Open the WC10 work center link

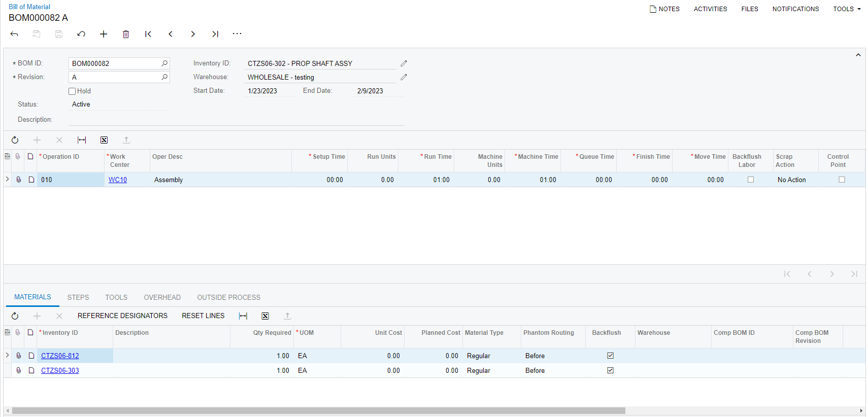tap(118, 180)
